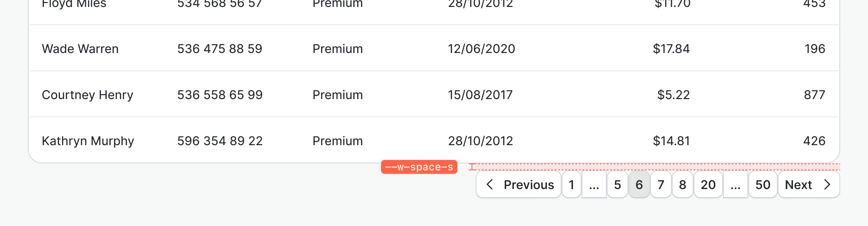868x226 pixels.
Task: Go to the Next page
Action: click(809, 185)
